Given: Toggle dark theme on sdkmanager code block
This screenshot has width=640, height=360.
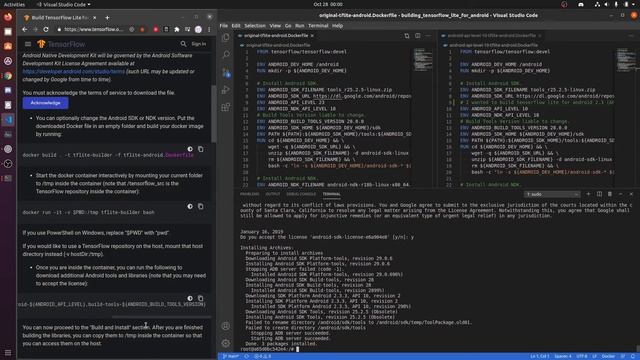Looking at the screenshot, I should tap(190, 298).
